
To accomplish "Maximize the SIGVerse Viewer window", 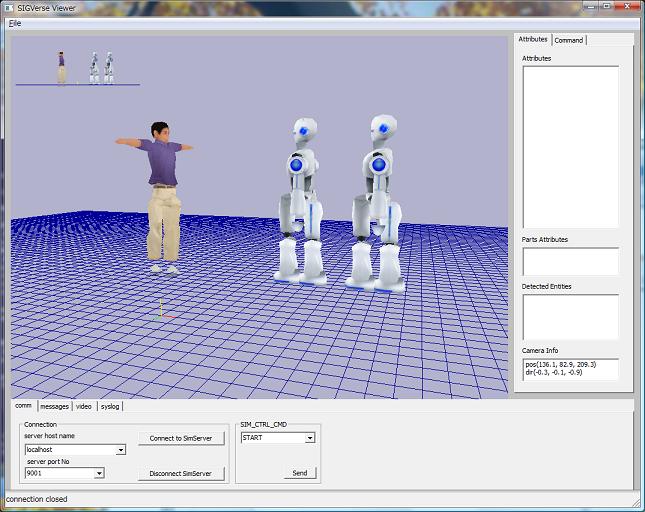I will [x=608, y=6].
